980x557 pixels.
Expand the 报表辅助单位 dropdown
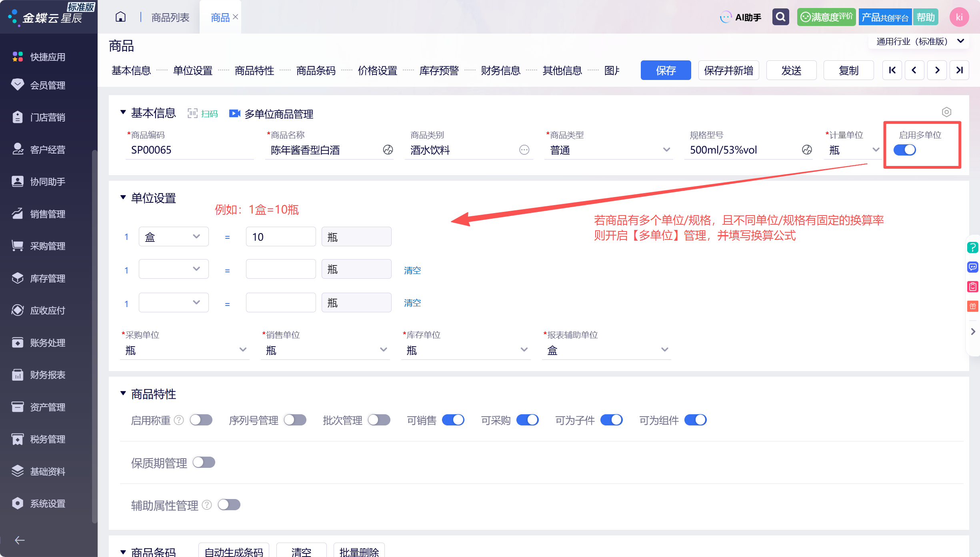coord(606,350)
